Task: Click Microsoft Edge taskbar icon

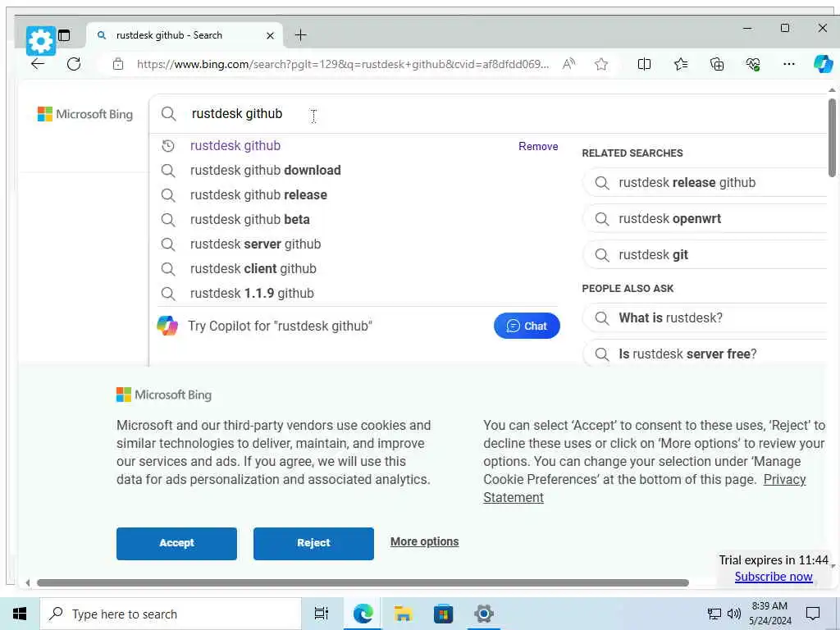Action: [363, 614]
